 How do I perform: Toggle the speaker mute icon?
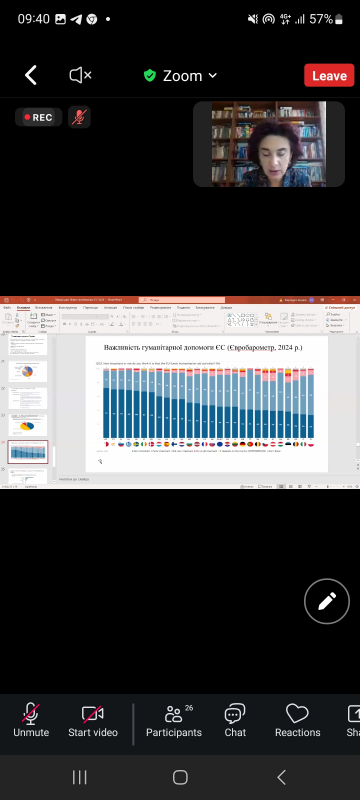tap(81, 76)
